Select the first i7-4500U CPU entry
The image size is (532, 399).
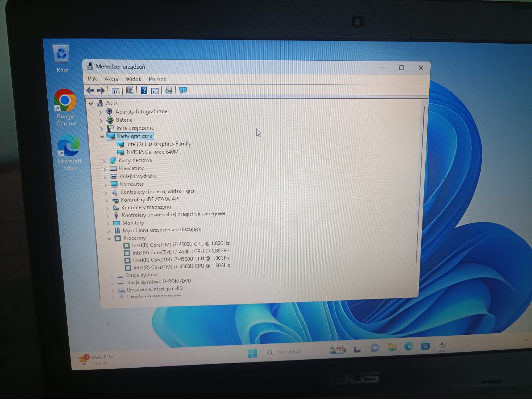[181, 244]
